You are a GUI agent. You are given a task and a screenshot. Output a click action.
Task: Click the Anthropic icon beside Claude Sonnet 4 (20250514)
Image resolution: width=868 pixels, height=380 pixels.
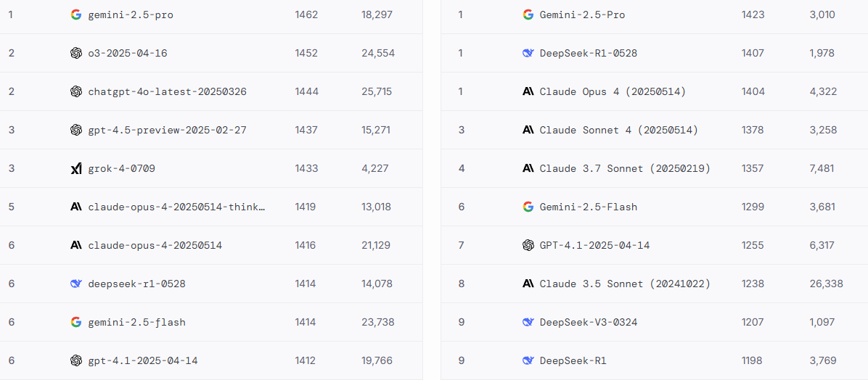click(528, 130)
